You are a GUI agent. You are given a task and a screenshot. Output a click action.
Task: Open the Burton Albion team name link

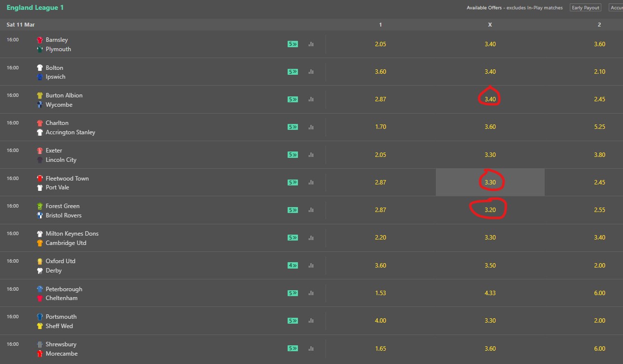pyautogui.click(x=64, y=95)
